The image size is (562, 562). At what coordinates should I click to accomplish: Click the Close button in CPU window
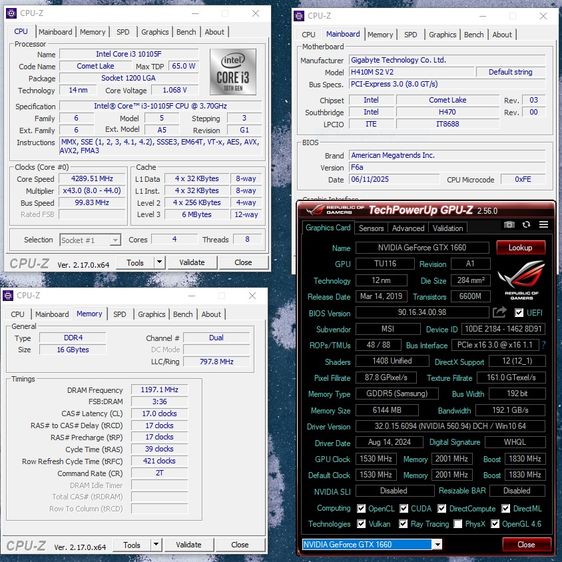243,262
